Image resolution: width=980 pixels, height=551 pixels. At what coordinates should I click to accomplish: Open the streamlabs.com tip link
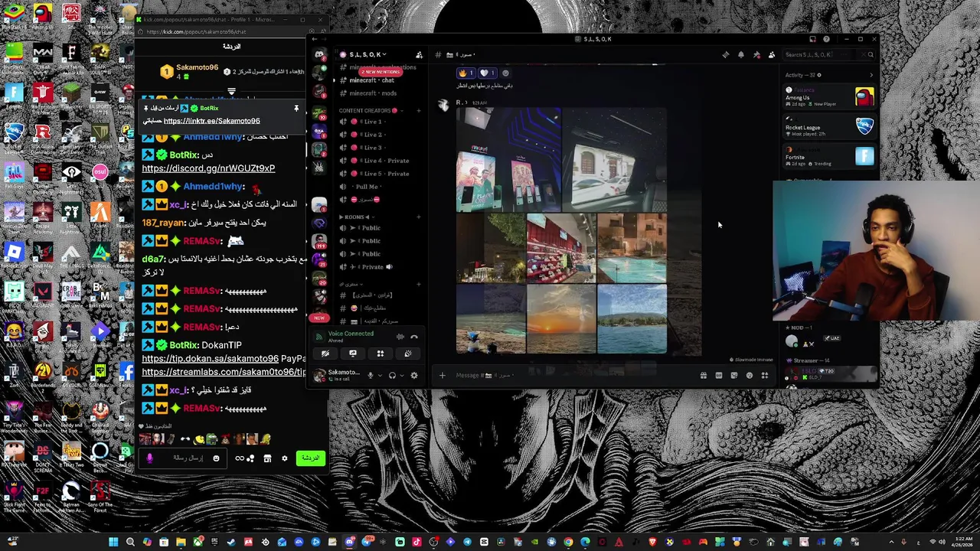(224, 372)
